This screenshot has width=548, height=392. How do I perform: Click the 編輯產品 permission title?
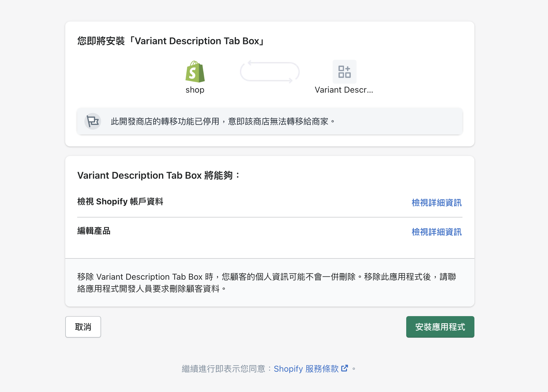(x=94, y=231)
